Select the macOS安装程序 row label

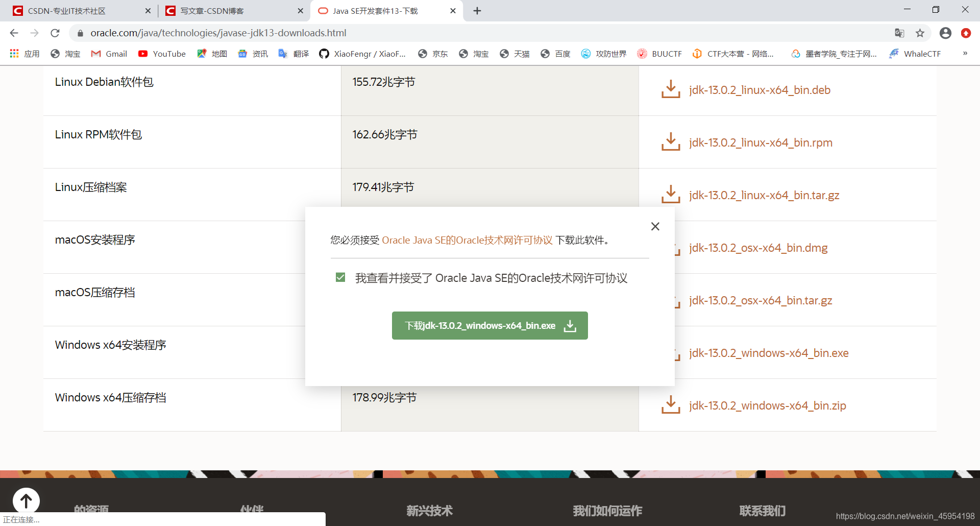(95, 240)
